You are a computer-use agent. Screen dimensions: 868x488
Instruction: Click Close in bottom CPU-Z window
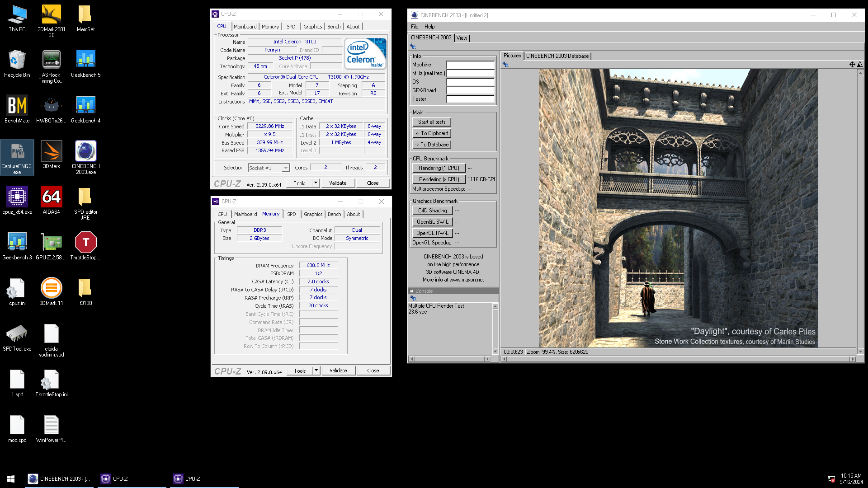coord(373,371)
